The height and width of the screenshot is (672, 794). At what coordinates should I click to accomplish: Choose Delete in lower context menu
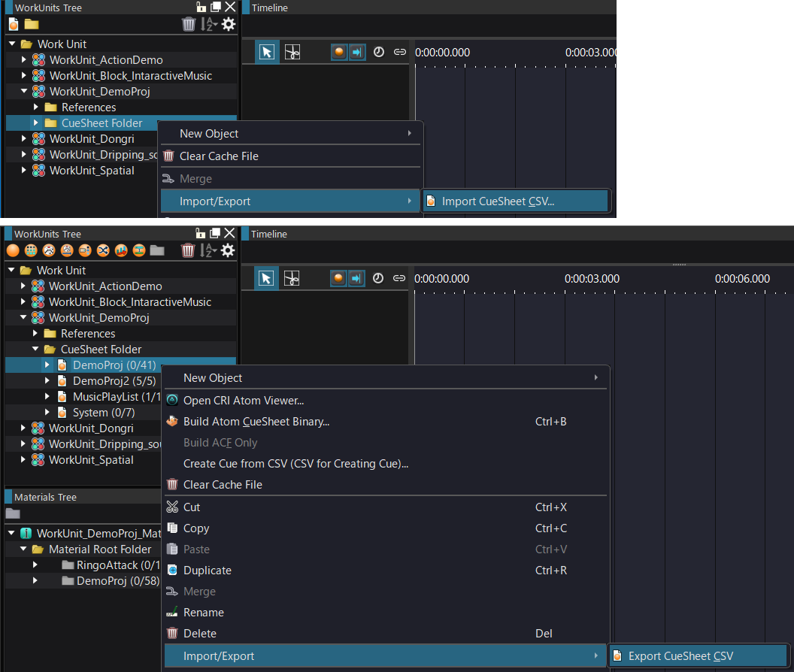tap(386, 634)
